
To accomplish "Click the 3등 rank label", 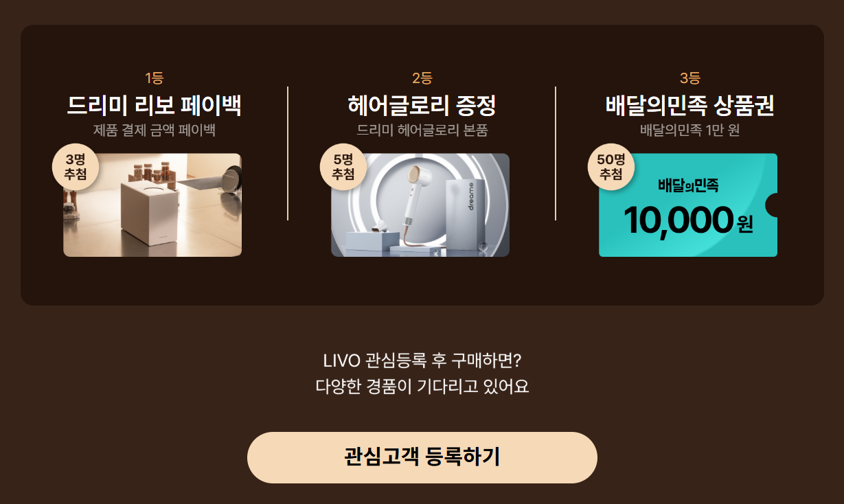I will [689, 78].
